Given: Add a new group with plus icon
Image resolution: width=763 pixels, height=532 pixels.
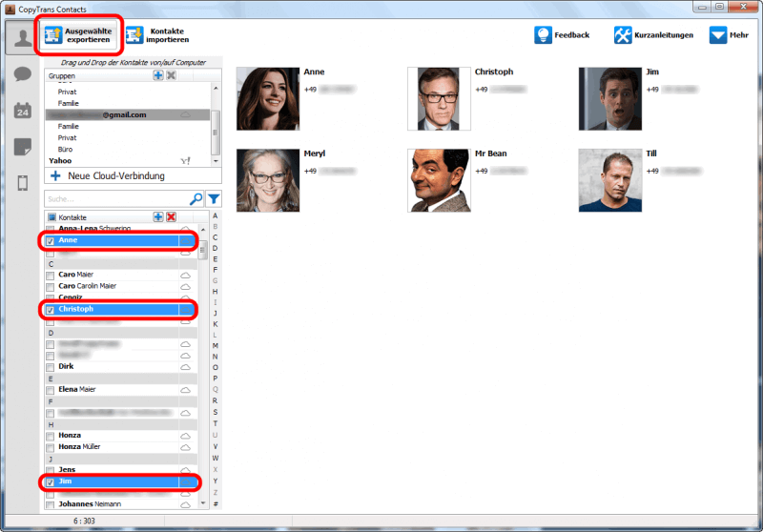Looking at the screenshot, I should point(158,75).
